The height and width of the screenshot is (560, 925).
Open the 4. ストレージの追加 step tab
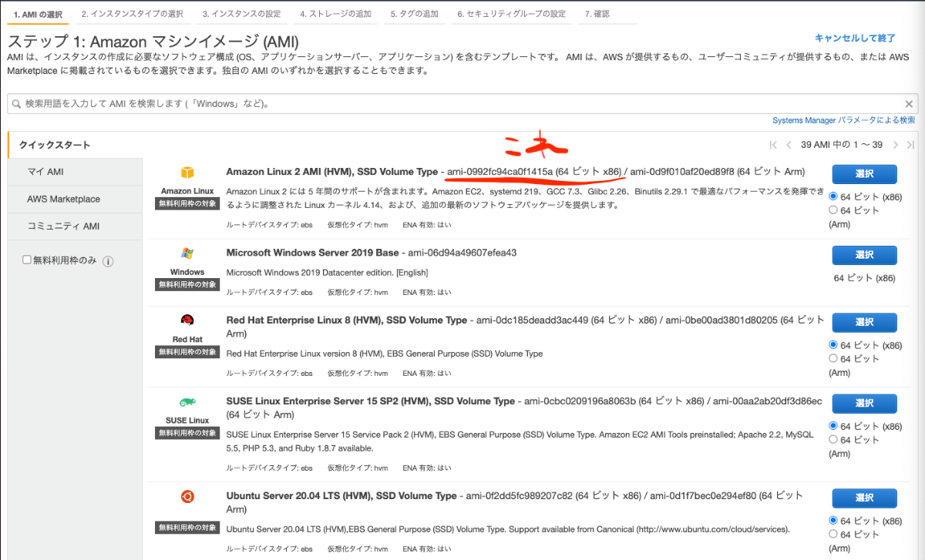coord(335,14)
